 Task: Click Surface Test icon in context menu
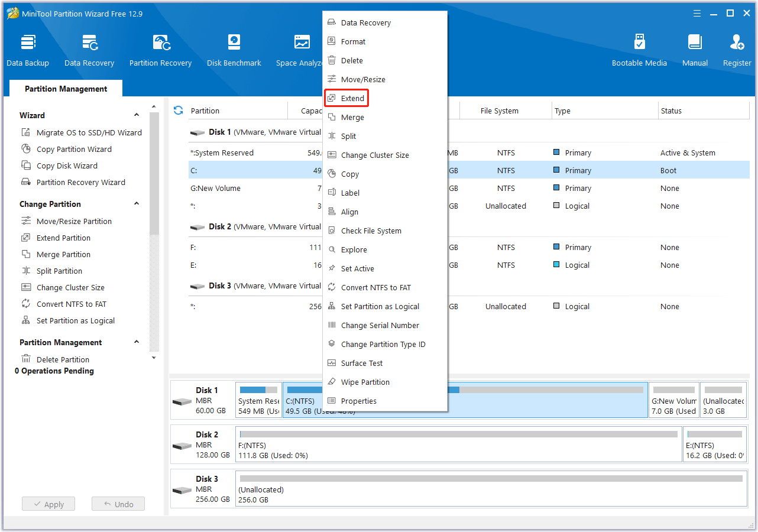tap(332, 363)
